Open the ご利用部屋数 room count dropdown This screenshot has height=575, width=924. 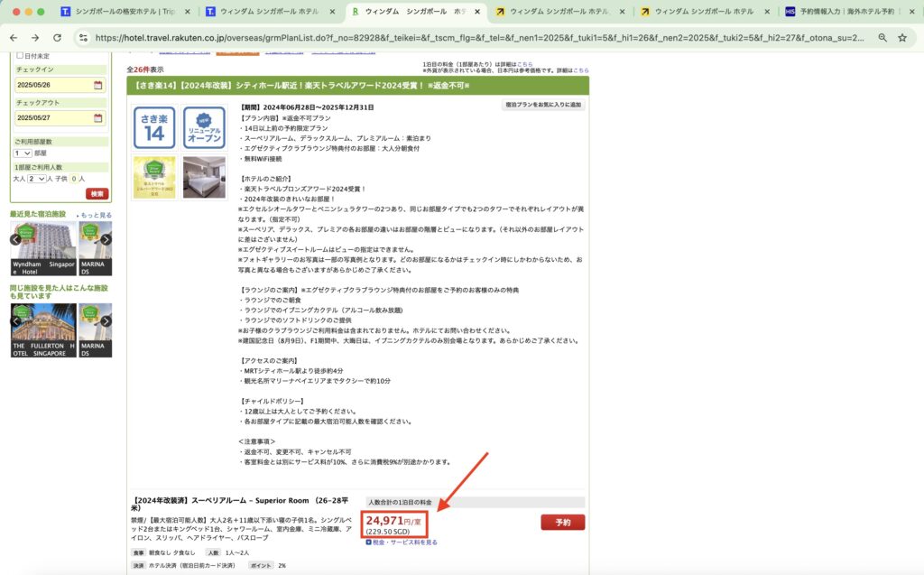23,153
